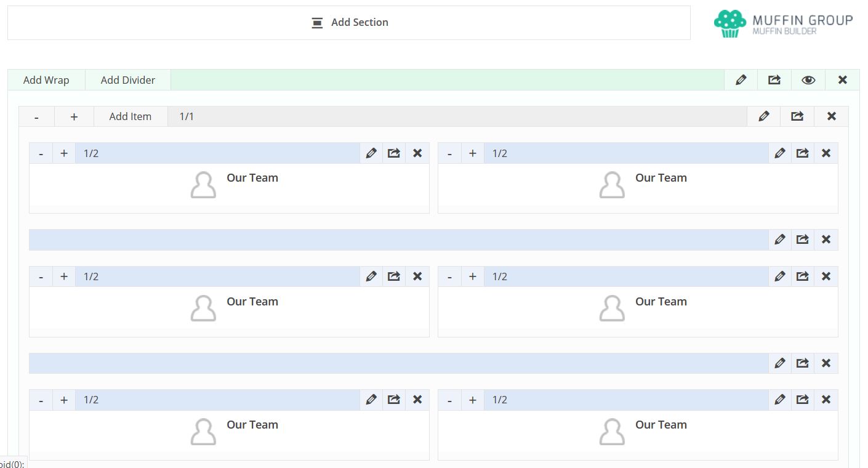Increase the 1/1 wrap size with plus
Screen dimensions: 868x468
point(74,116)
